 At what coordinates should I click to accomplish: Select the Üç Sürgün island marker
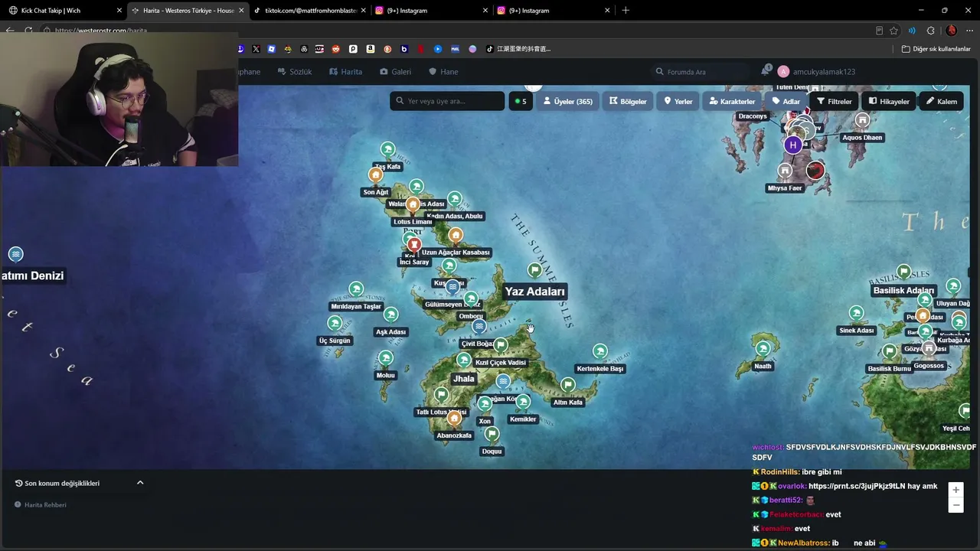point(335,324)
